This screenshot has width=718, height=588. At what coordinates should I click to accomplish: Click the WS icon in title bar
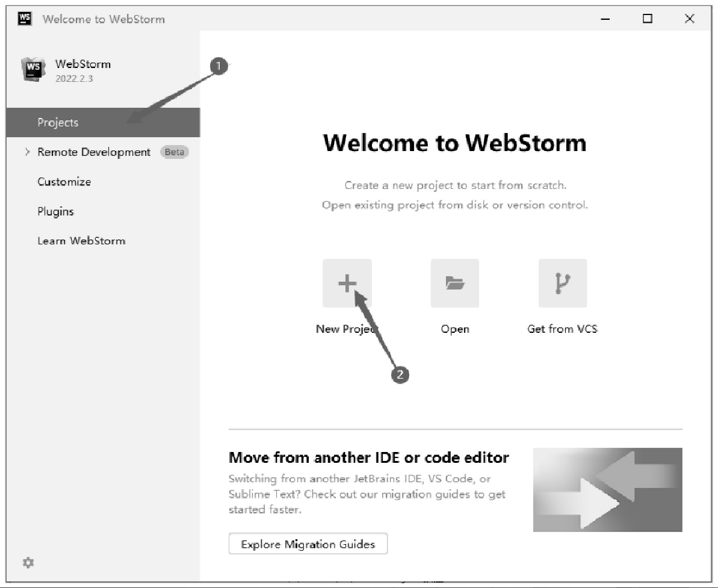pos(25,19)
